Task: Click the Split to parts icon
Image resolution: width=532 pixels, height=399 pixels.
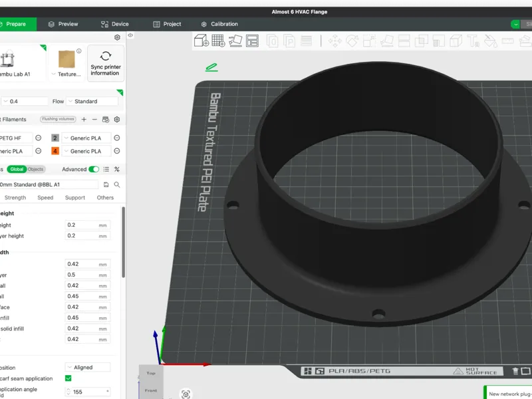Action: tap(289, 41)
